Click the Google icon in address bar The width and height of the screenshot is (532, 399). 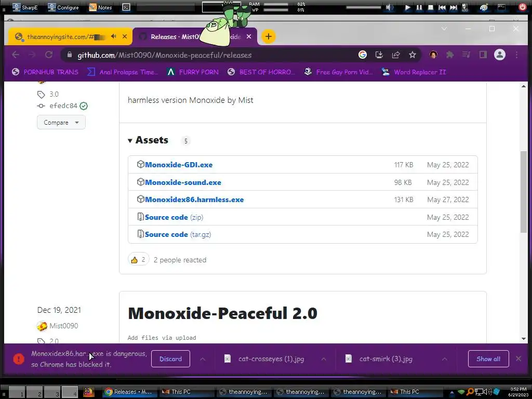click(362, 55)
